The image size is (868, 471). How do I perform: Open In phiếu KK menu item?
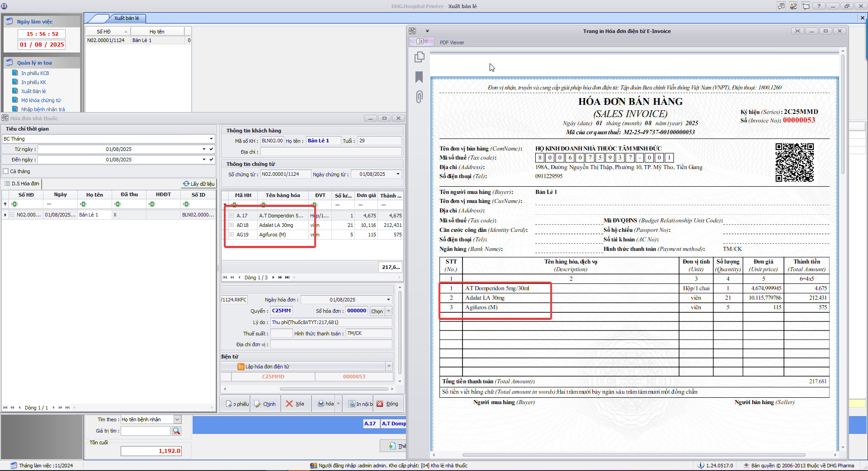pyautogui.click(x=33, y=82)
